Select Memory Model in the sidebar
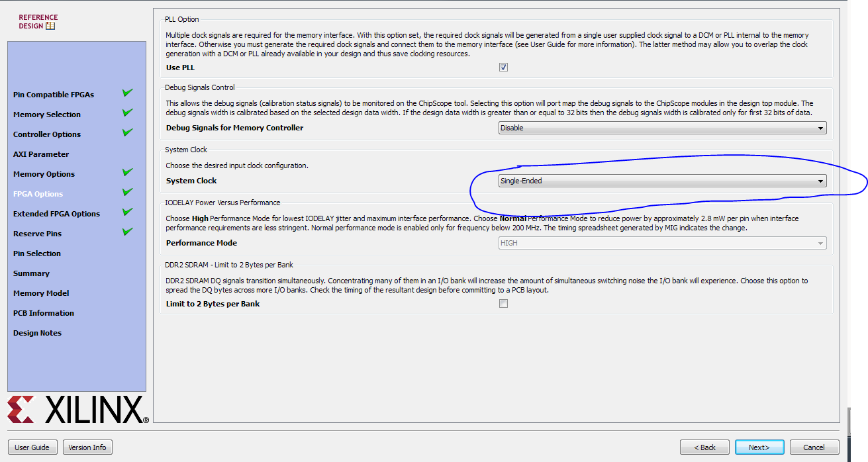Viewport: 868px width, 462px height. point(41,293)
